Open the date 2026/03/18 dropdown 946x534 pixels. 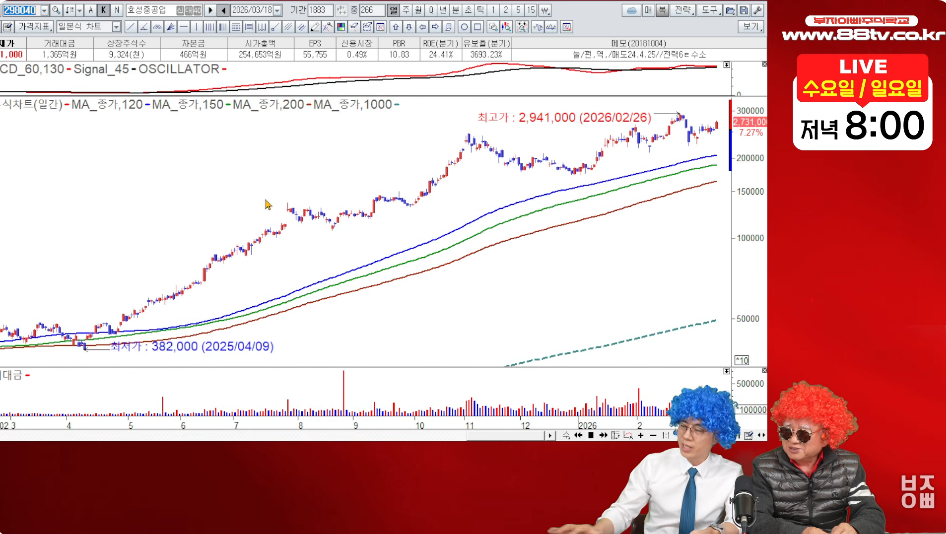click(x=278, y=10)
